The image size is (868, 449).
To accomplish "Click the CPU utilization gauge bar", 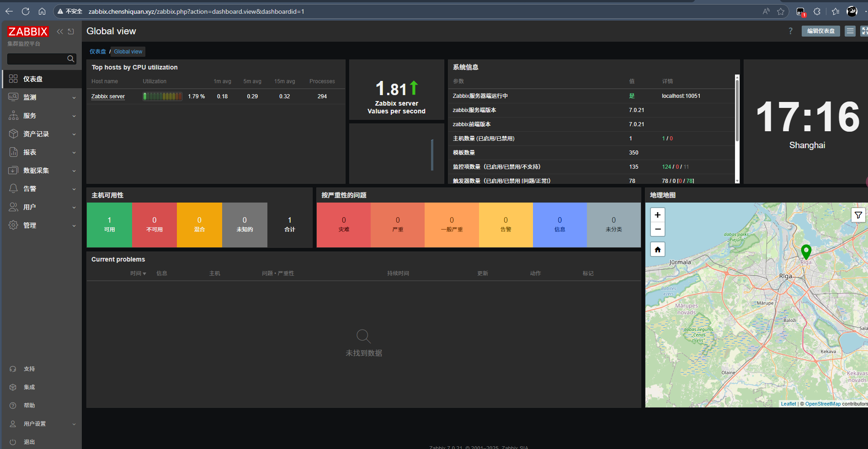I will pyautogui.click(x=162, y=96).
